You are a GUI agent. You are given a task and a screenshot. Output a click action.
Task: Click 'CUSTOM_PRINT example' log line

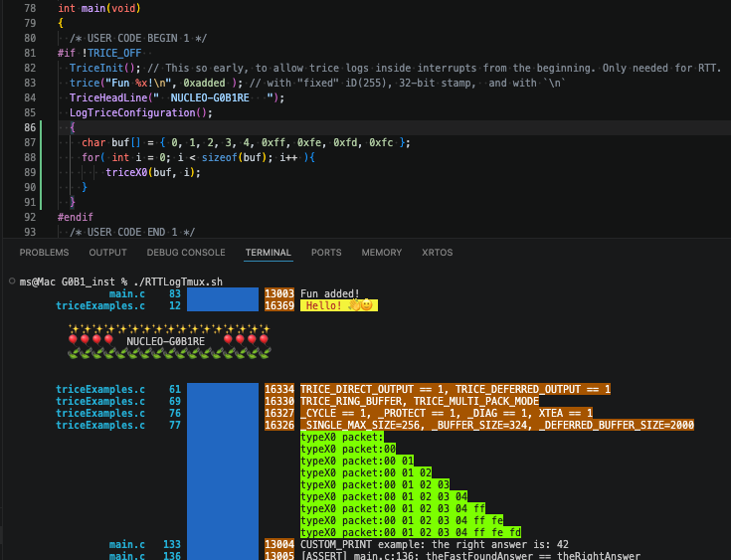pos(435,545)
